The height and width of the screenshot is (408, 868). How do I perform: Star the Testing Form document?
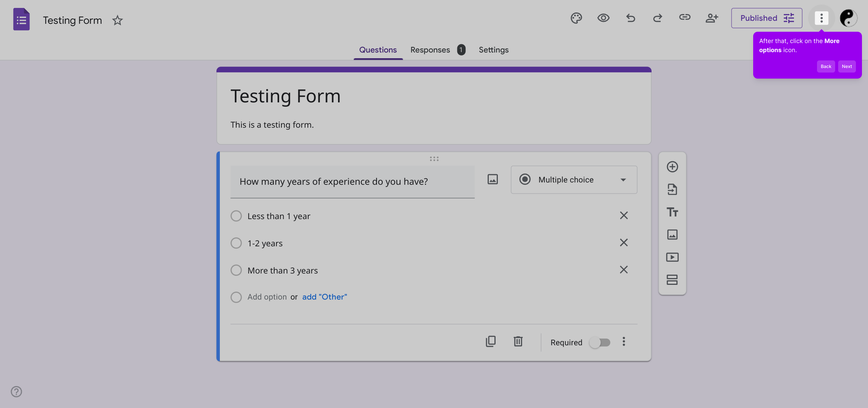coord(117,20)
